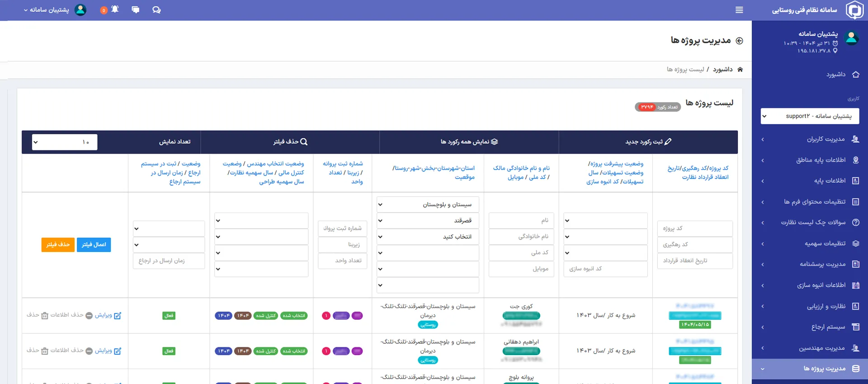Open the انتخاب کنید district dropdown
The image size is (868, 384).
pyautogui.click(x=428, y=237)
